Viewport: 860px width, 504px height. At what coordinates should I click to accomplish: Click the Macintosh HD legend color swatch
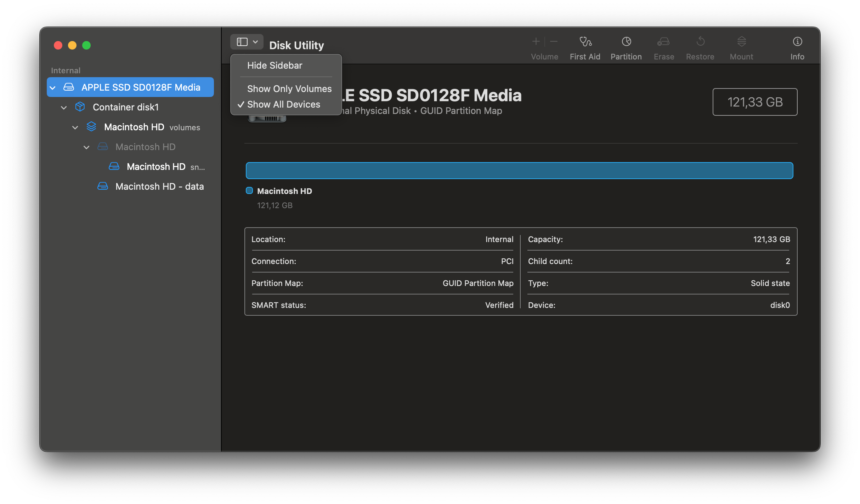tap(249, 191)
